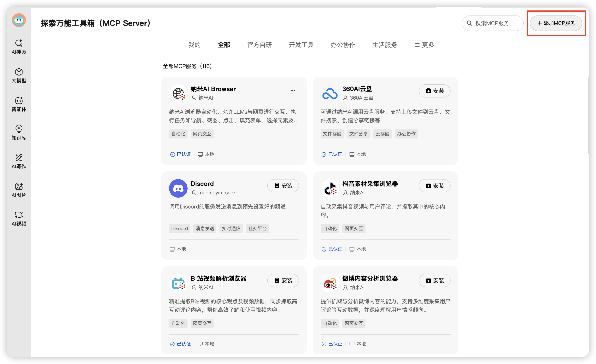Switch to the 我的 tab

195,45
